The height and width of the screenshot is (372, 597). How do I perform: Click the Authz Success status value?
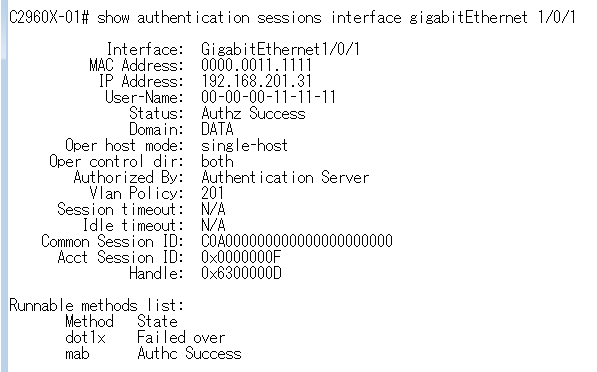[253, 113]
